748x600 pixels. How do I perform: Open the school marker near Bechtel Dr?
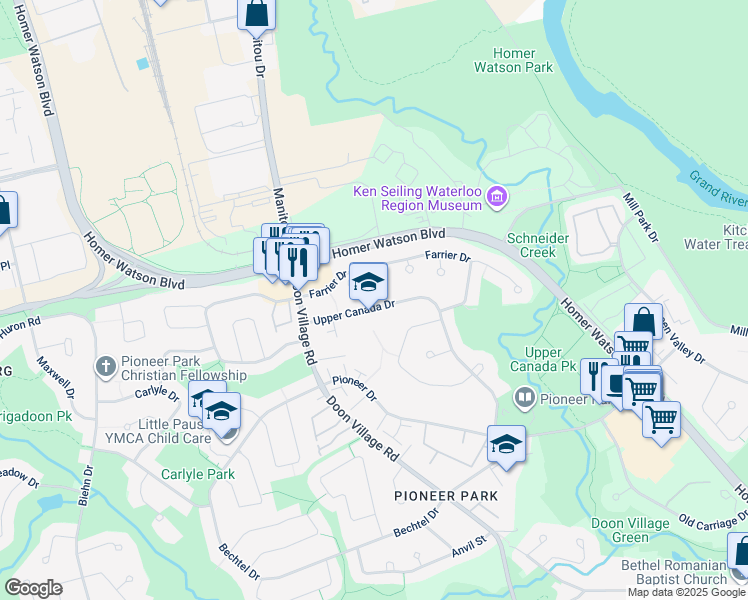[x=506, y=446]
